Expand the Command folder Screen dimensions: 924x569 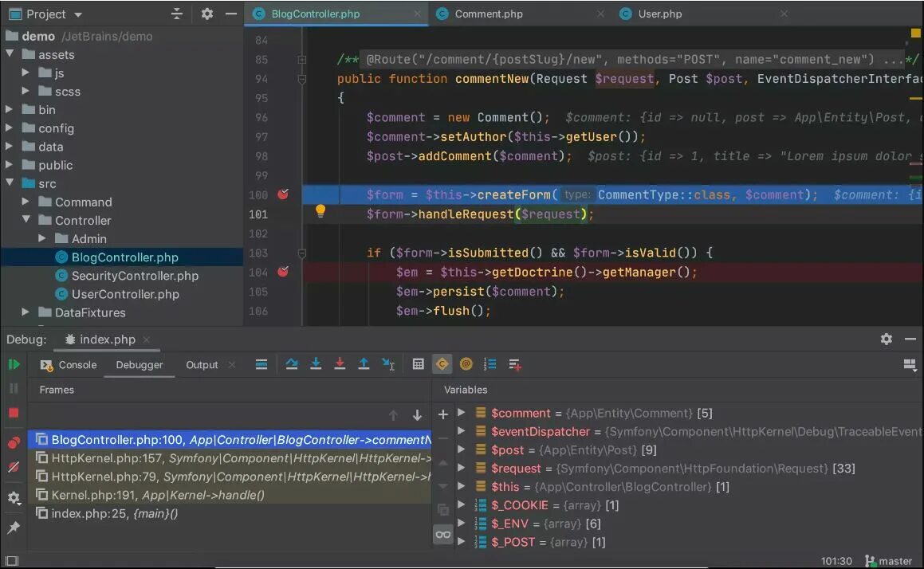click(x=26, y=202)
